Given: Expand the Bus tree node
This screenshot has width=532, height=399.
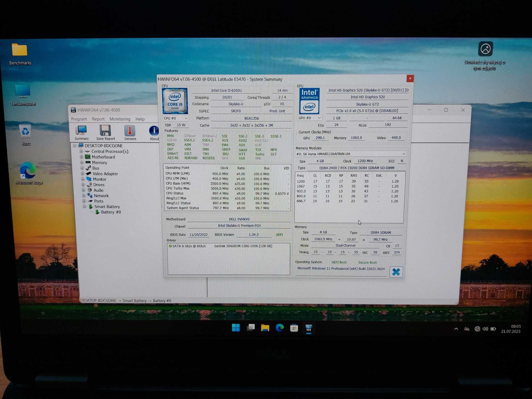Looking at the screenshot, I should click(82, 168).
